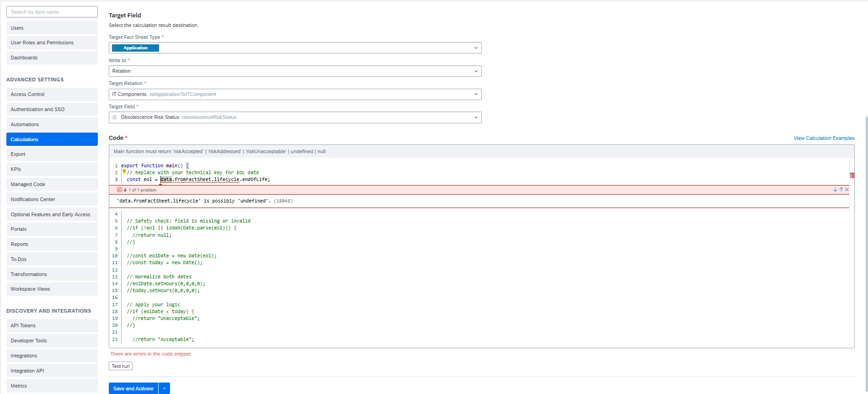The image size is (868, 394).
Task: Open To-Dos in the sidebar
Action: (52, 260)
